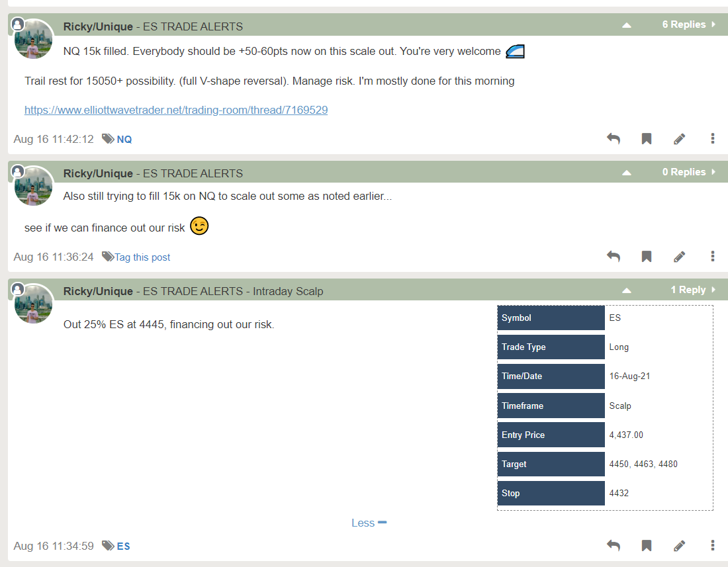Screen dimensions: 728x567
Task: Open Ricky/Unique profile on NQ 15k post
Action: point(98,26)
